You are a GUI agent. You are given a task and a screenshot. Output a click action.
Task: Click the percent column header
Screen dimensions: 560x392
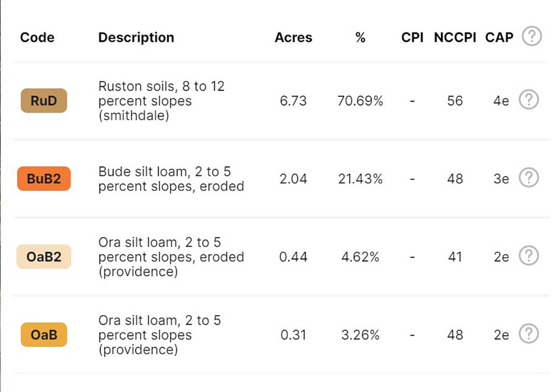pos(360,37)
